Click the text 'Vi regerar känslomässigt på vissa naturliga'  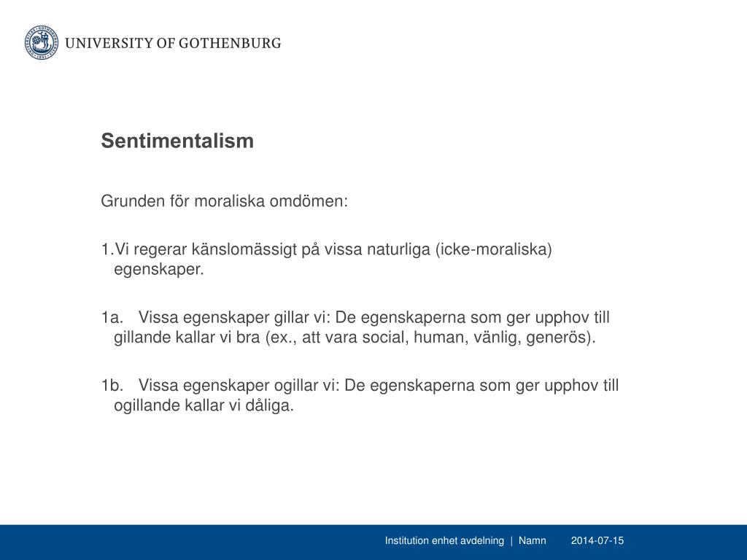(274, 250)
